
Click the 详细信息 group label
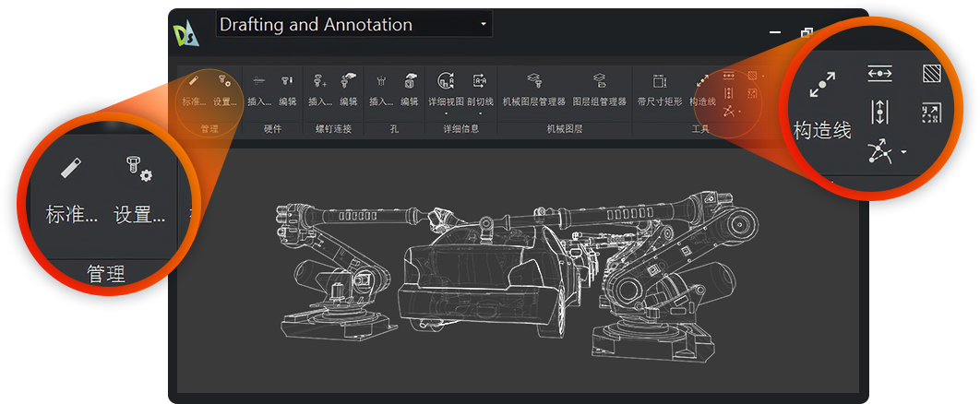pos(460,129)
